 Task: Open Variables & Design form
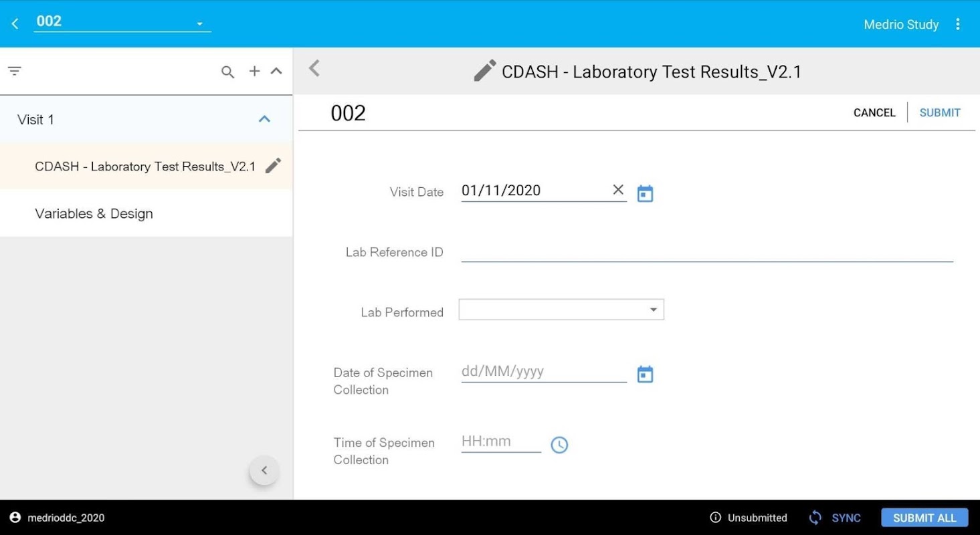point(146,213)
